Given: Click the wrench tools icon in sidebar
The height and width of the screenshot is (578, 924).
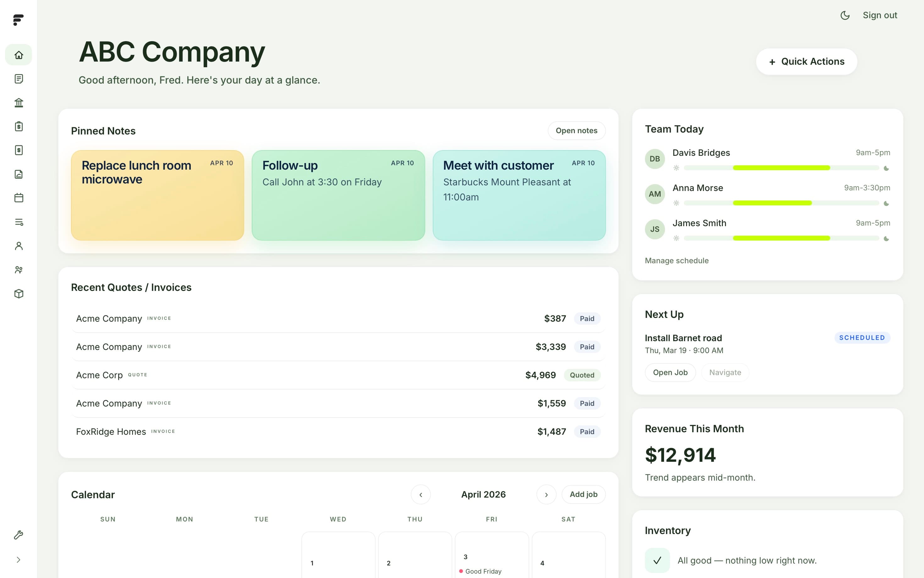Looking at the screenshot, I should 18,535.
